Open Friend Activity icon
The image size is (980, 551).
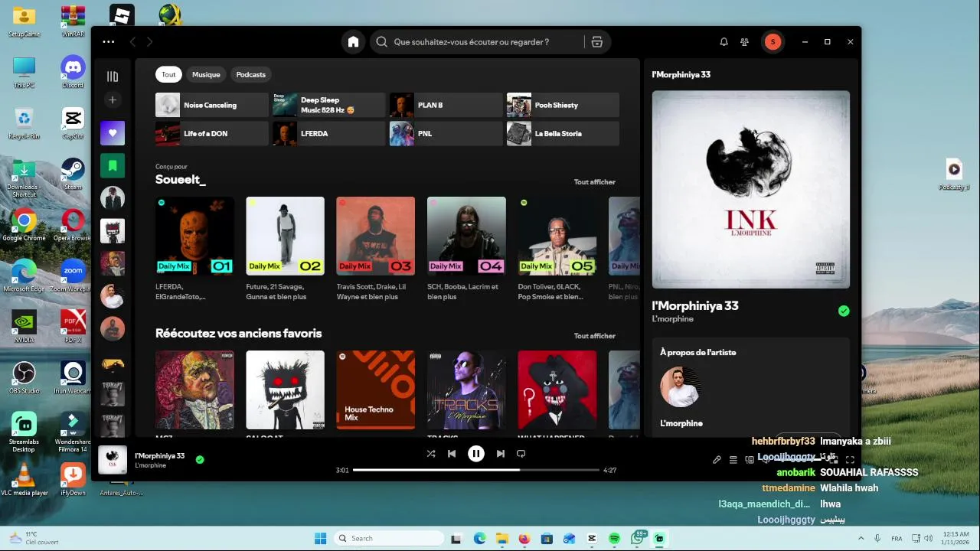pos(744,42)
